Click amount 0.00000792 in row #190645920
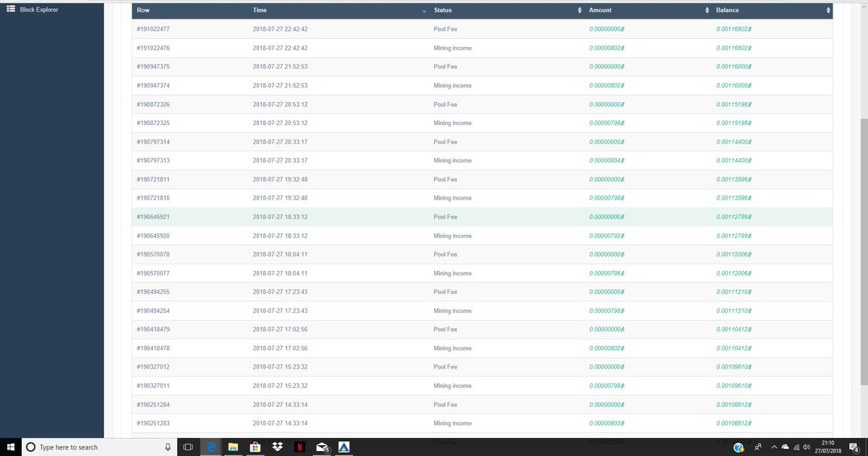Screen dimensions: 868x456 607,236
